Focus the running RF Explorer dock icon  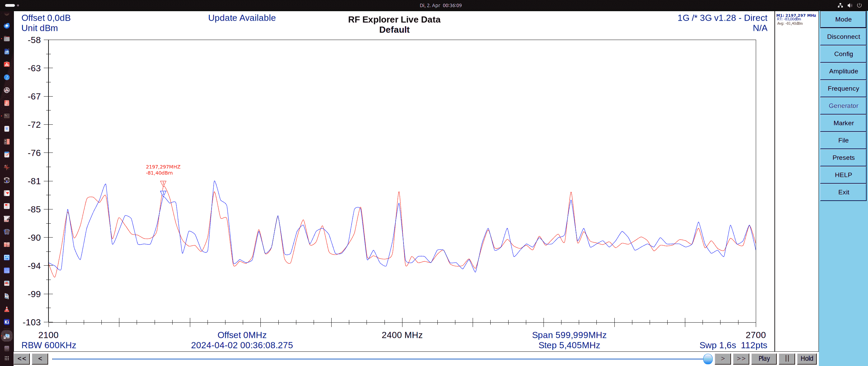click(7, 336)
